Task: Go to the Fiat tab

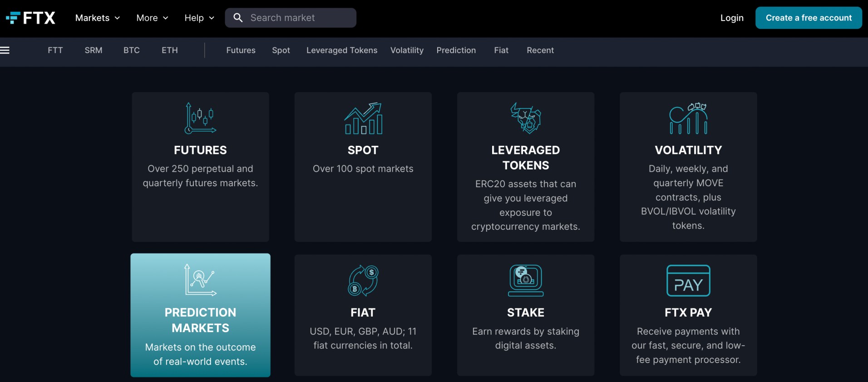Action: [501, 50]
